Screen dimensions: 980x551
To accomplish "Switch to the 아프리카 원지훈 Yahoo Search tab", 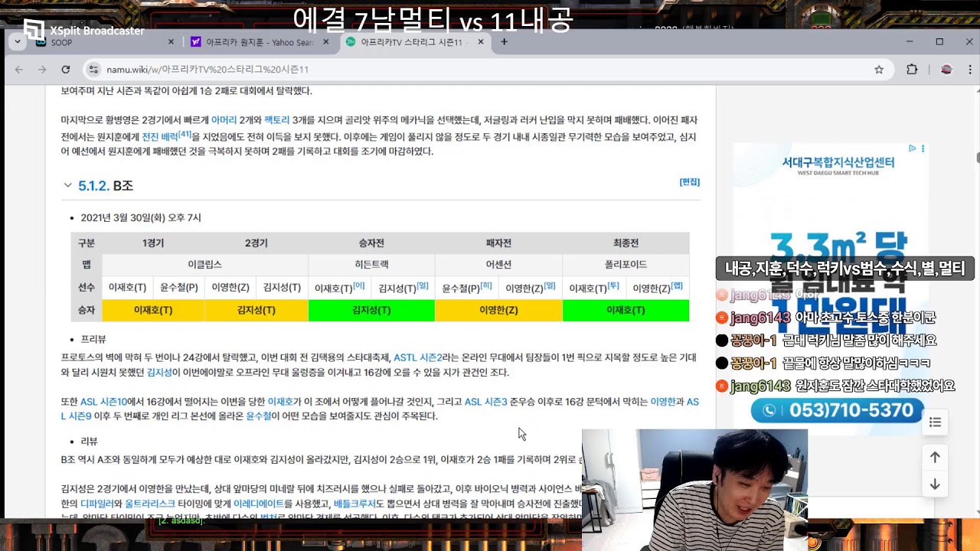I will (x=260, y=42).
